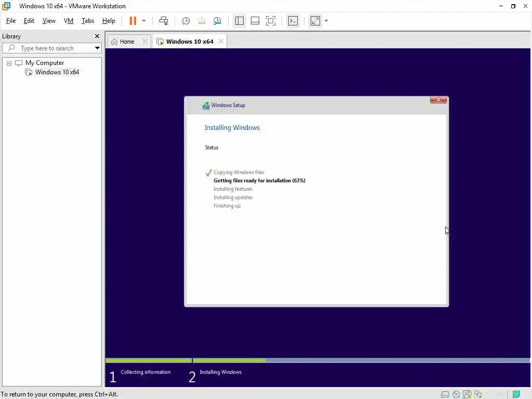Open the File menu

pos(11,21)
